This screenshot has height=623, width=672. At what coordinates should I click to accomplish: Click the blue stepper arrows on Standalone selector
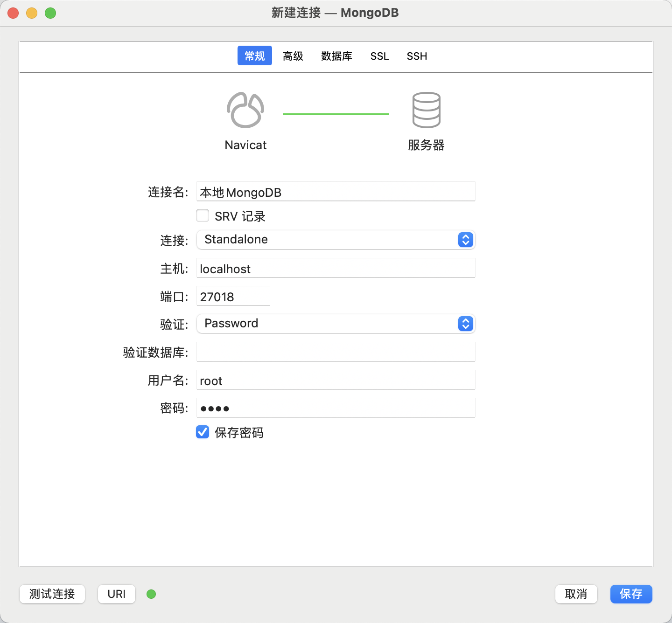(x=465, y=240)
